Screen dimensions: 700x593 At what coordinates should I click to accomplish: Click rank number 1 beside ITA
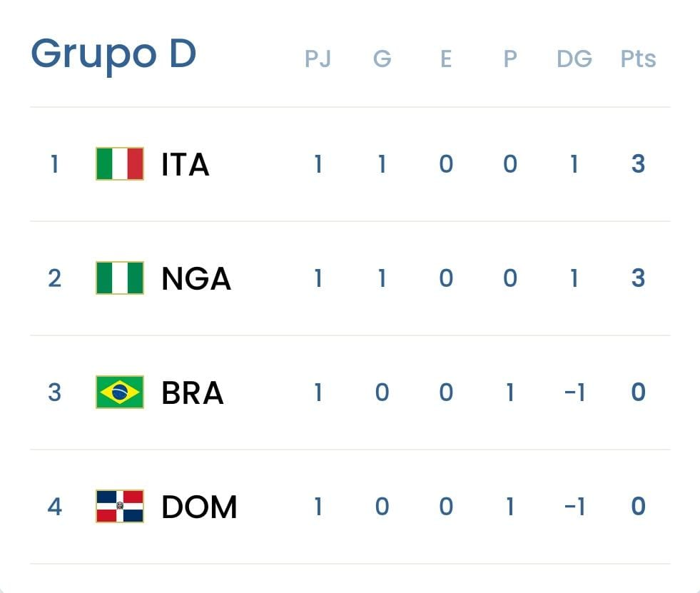[x=54, y=165]
